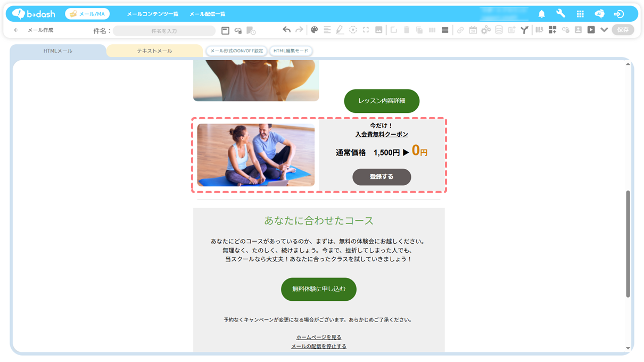Click the あなたに合わせたコース heading
644x362 pixels.
click(319, 220)
